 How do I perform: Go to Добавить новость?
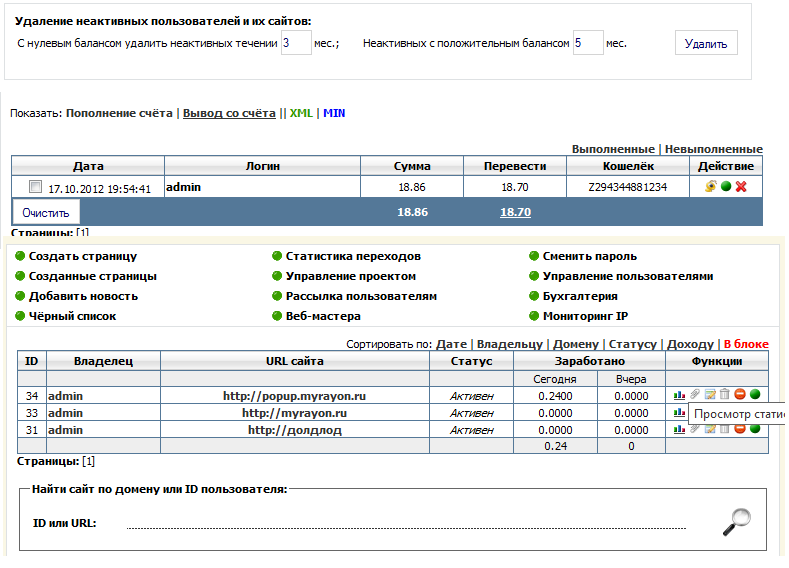(83, 296)
